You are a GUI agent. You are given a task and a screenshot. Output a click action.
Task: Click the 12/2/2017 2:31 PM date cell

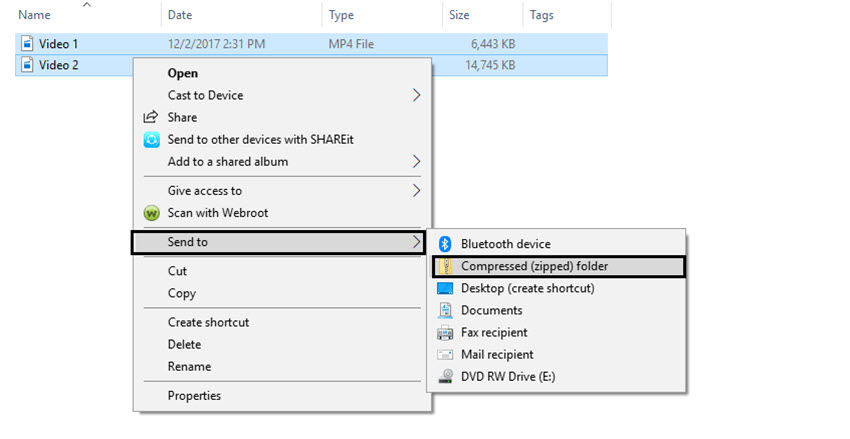216,44
